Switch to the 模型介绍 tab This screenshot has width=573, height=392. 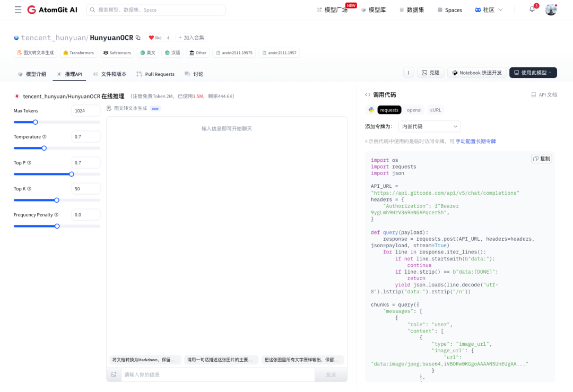[32, 74]
